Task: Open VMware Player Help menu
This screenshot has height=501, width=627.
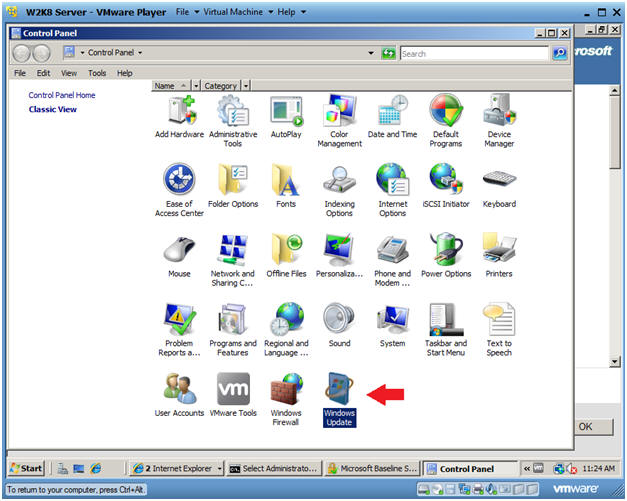Action: [x=292, y=12]
